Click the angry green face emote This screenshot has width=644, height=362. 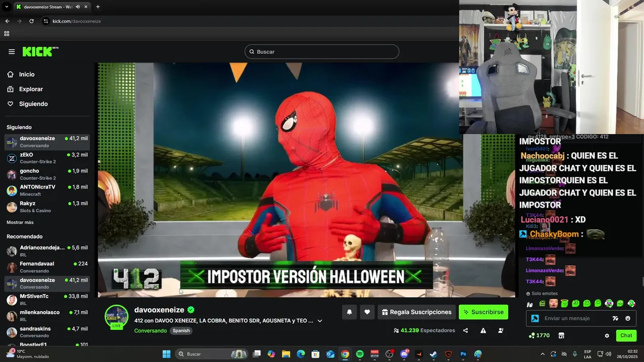click(x=542, y=304)
